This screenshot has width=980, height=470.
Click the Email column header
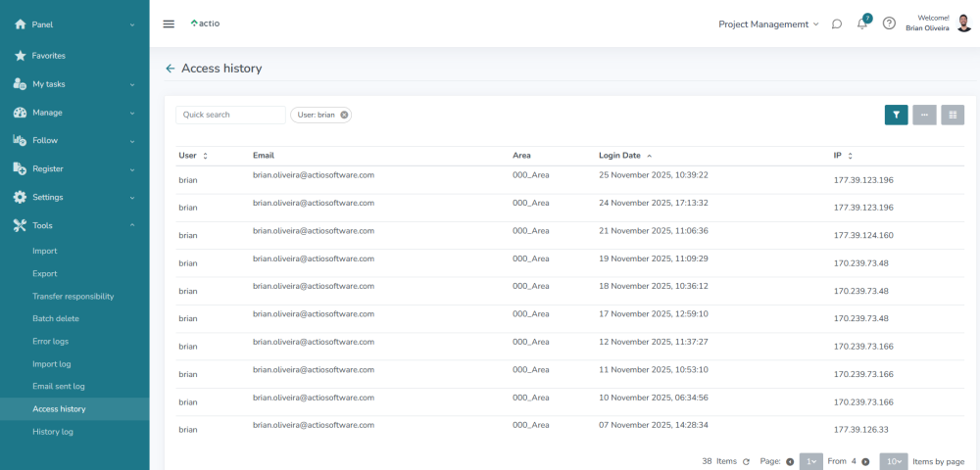pos(263,156)
